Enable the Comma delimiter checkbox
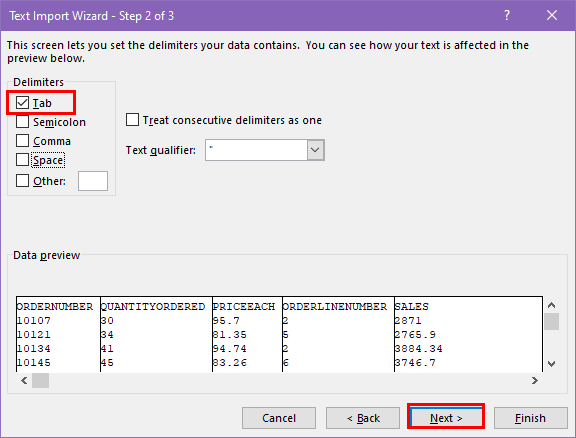Viewport: 576px width, 438px height. click(x=22, y=141)
